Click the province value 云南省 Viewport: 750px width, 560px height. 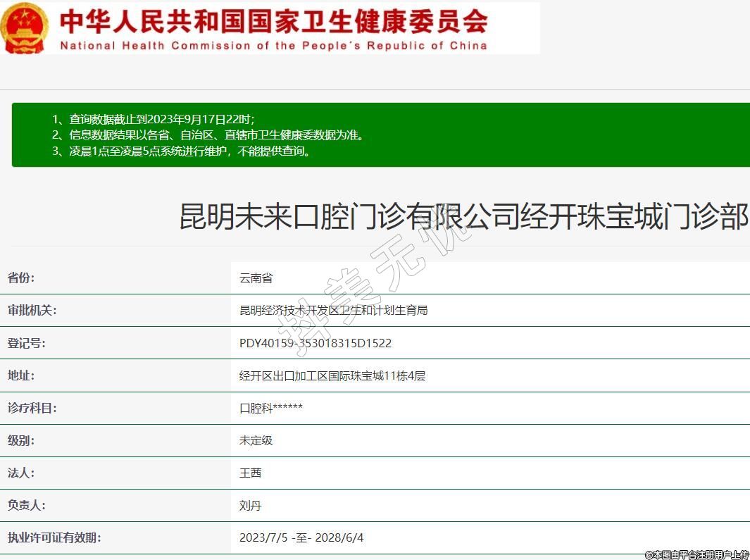(x=256, y=278)
